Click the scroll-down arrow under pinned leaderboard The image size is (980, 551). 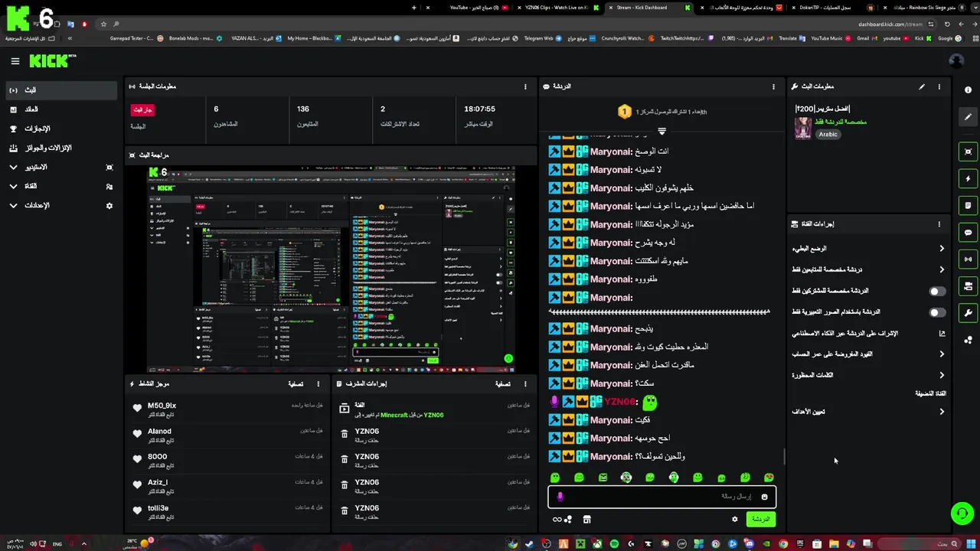[662, 131]
